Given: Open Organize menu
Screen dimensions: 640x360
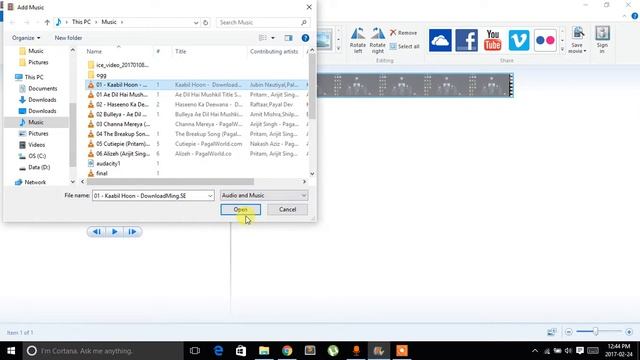Looking at the screenshot, I should tap(26, 38).
